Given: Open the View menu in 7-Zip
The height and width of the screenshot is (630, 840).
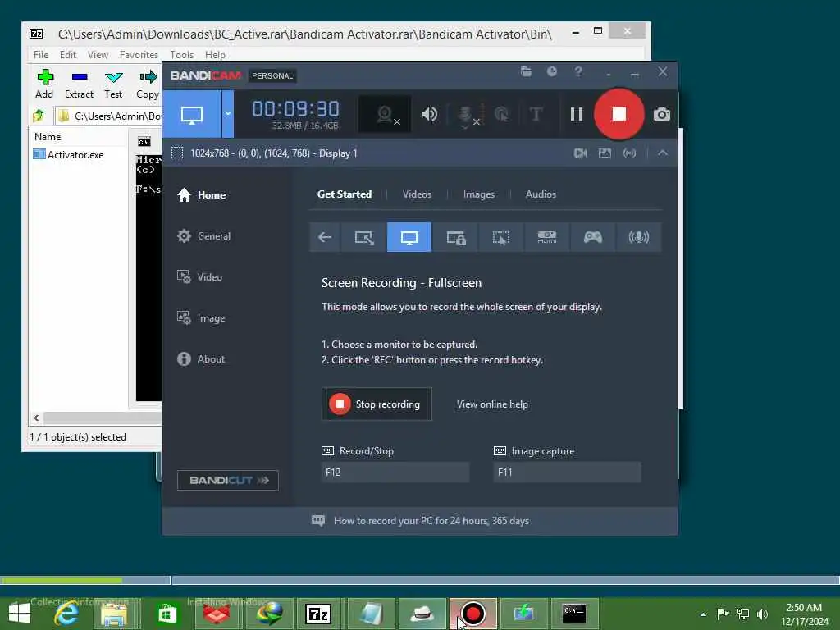Looking at the screenshot, I should pyautogui.click(x=98, y=55).
